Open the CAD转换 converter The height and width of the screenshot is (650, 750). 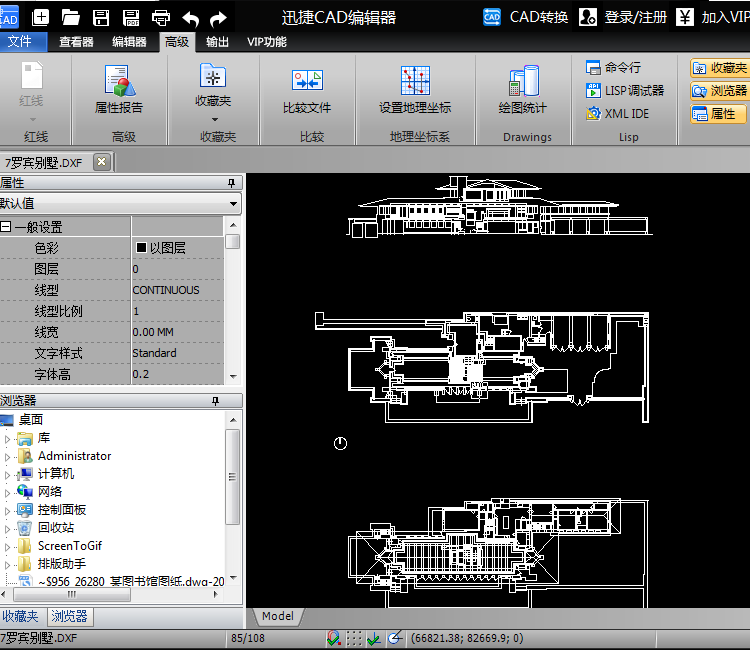525,17
